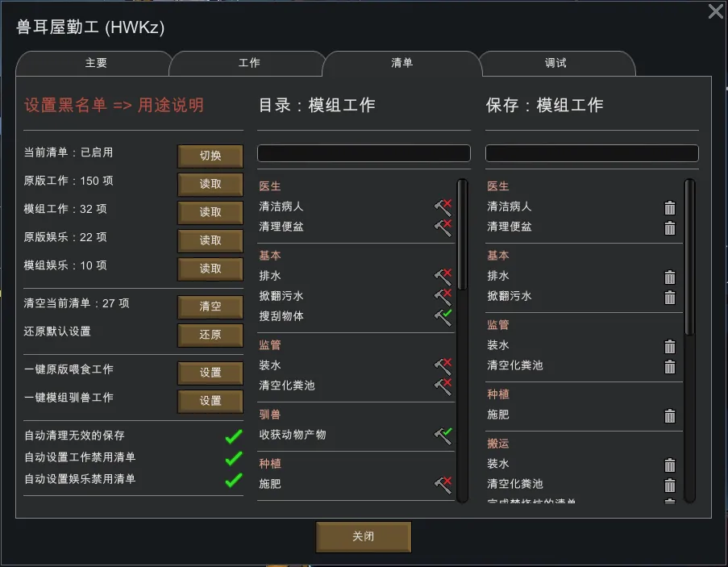Viewport: 728px width, 567px height.
Task: Toggle hammer icon for 清洁病人 in 目录
Action: point(443,207)
